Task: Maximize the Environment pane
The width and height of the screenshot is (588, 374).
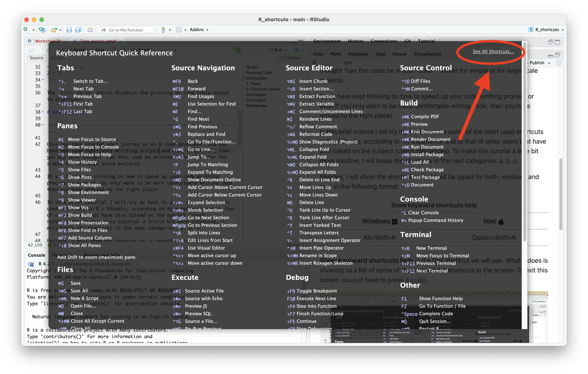Action: pyautogui.click(x=557, y=42)
